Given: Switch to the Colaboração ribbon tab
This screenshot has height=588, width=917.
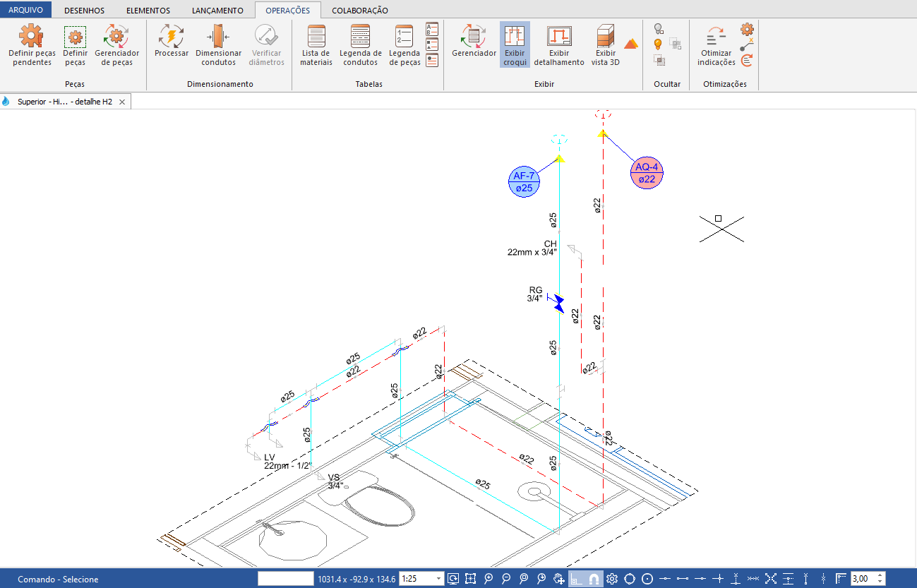Looking at the screenshot, I should (x=359, y=11).
